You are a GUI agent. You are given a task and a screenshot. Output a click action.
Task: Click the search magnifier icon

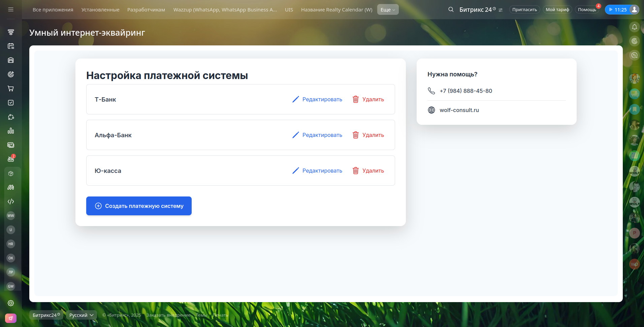[x=451, y=9]
